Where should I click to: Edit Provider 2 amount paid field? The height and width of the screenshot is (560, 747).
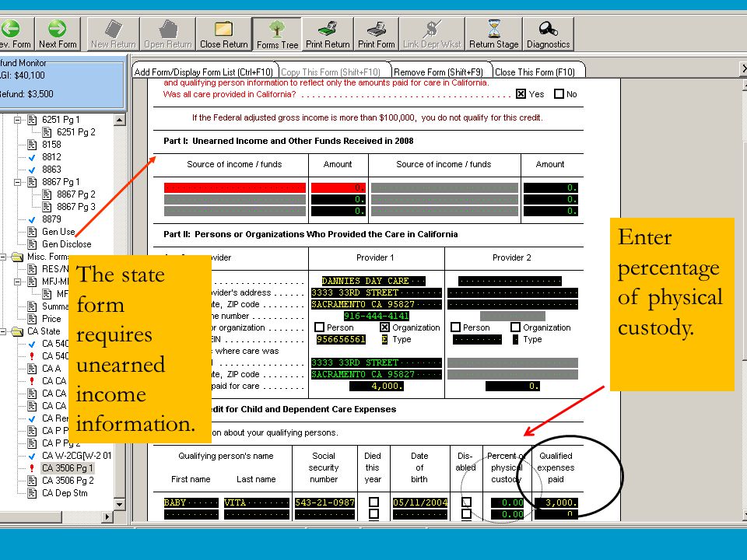click(x=513, y=387)
